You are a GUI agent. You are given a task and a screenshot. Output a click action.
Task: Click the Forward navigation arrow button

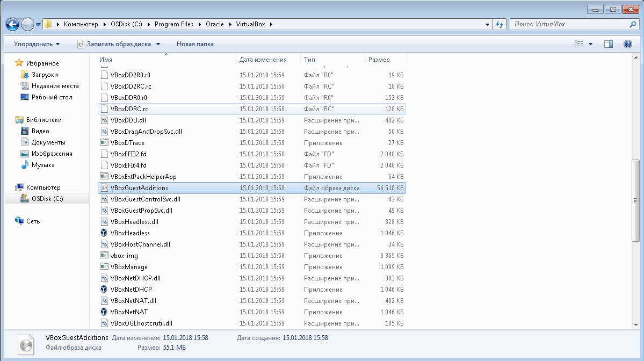tap(27, 24)
